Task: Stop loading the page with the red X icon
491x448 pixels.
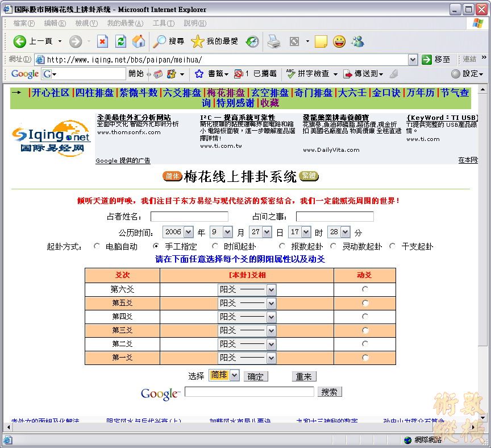Action: point(102,42)
